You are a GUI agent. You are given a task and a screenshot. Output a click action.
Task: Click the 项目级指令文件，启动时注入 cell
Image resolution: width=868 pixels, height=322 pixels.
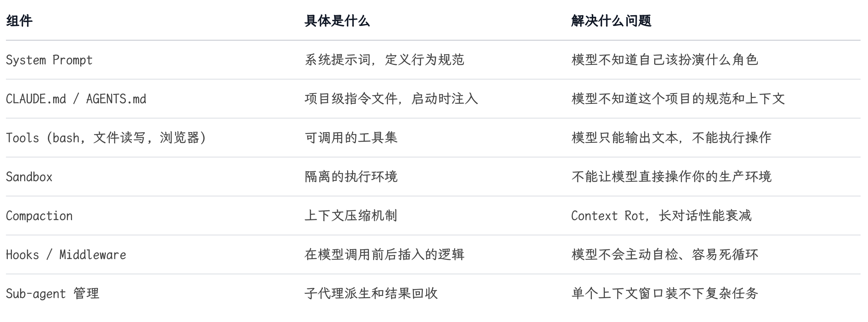pyautogui.click(x=391, y=99)
